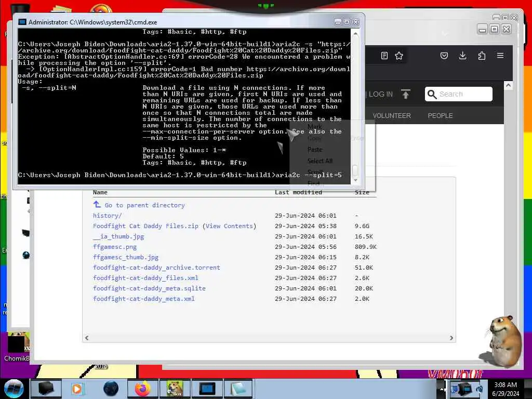532x399 pixels.
Task: Click the 51.0K size value
Action: (x=364, y=268)
